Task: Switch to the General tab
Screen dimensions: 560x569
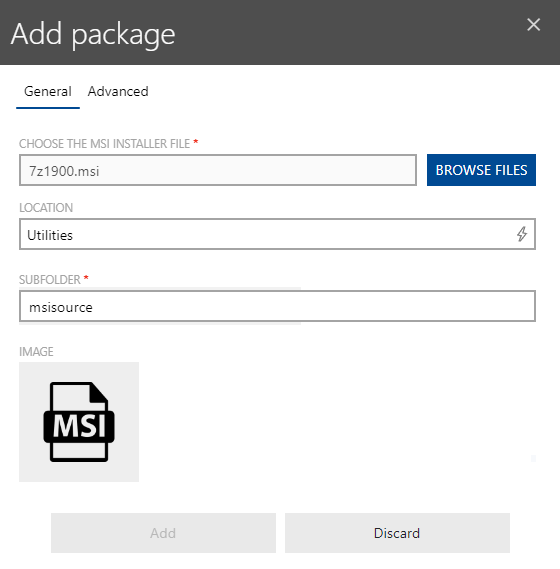Action: click(x=48, y=91)
